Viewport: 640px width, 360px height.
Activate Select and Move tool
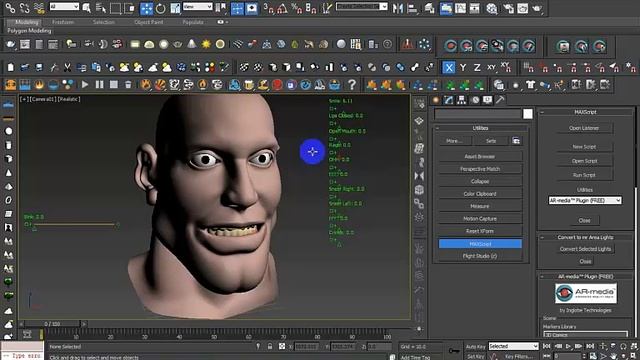[146, 8]
